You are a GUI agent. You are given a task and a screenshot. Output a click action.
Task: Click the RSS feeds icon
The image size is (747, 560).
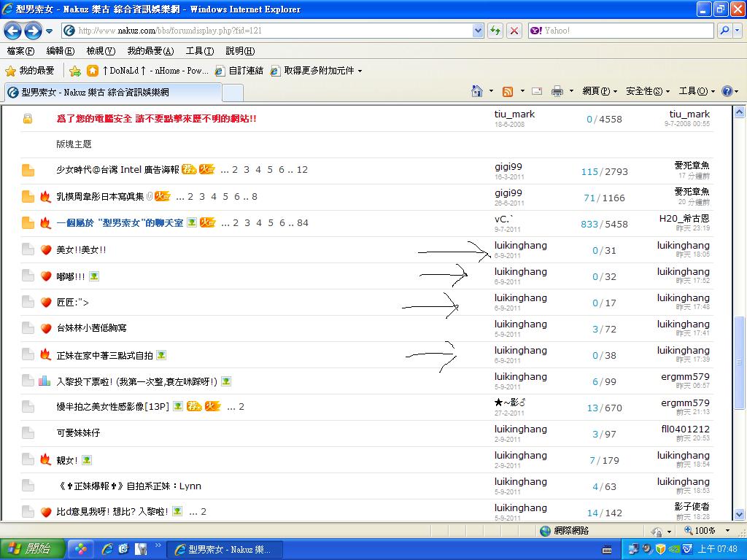pyautogui.click(x=508, y=91)
